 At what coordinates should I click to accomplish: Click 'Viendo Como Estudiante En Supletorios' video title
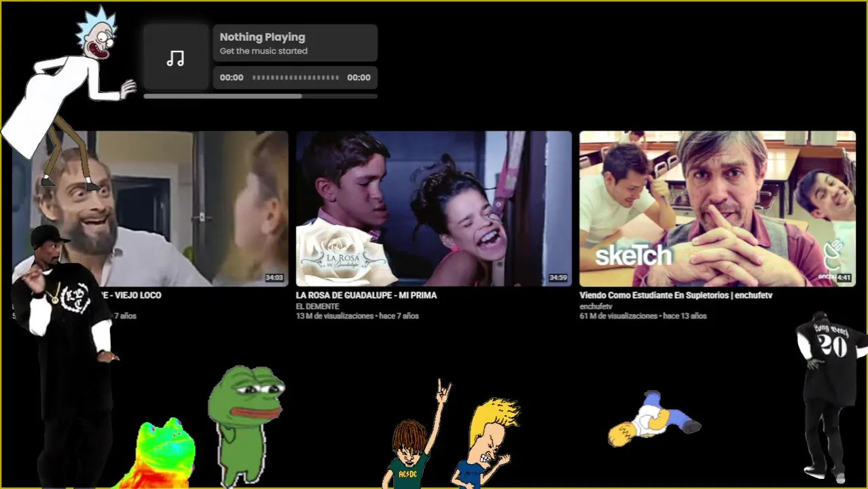point(676,295)
